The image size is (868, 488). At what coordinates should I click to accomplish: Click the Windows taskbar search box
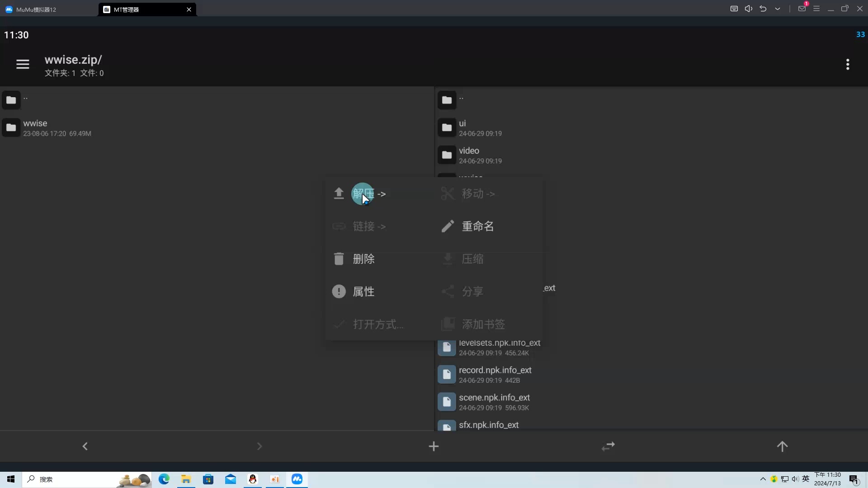[86, 479]
